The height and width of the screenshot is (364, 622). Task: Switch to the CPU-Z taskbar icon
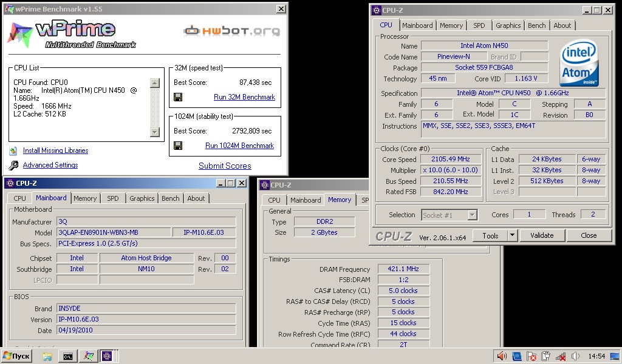(107, 357)
